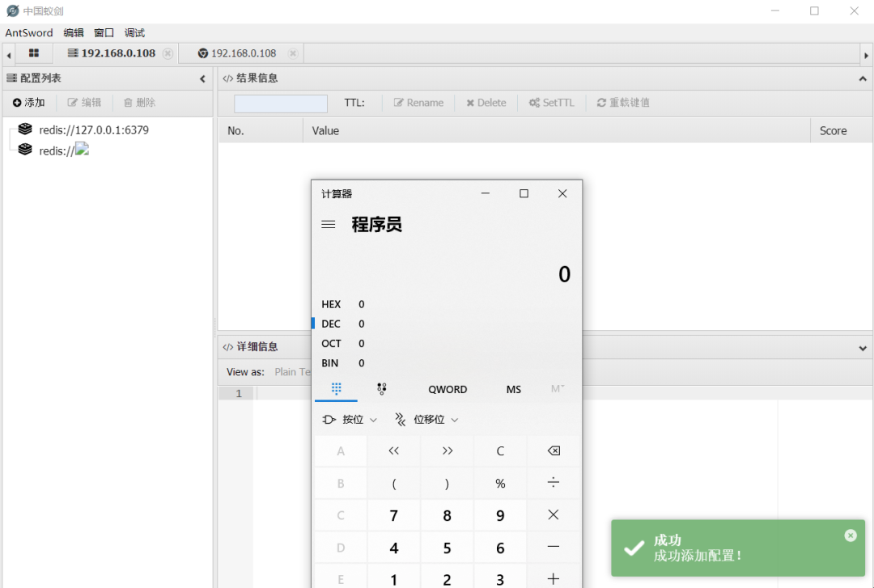Viewport: 874px width, 588px height.
Task: Close the 计算器 window
Action: (562, 193)
